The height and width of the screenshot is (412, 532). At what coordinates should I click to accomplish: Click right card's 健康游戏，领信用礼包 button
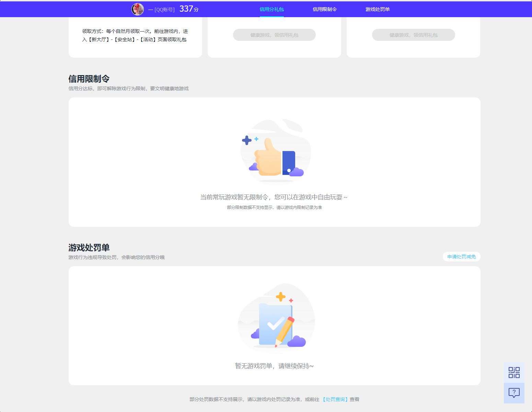click(413, 35)
